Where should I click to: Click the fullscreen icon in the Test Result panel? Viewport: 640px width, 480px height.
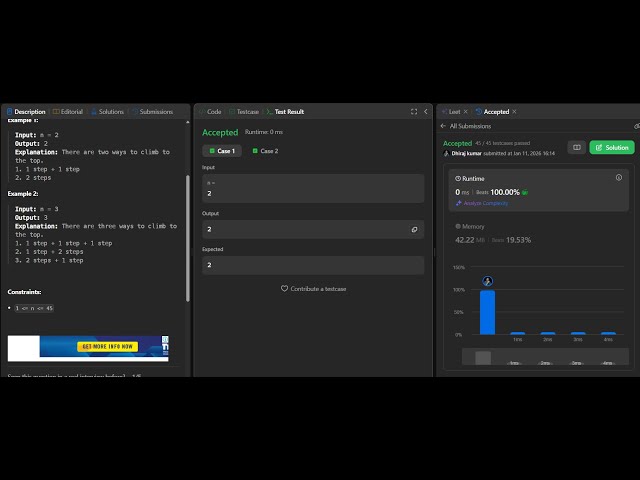(x=414, y=112)
